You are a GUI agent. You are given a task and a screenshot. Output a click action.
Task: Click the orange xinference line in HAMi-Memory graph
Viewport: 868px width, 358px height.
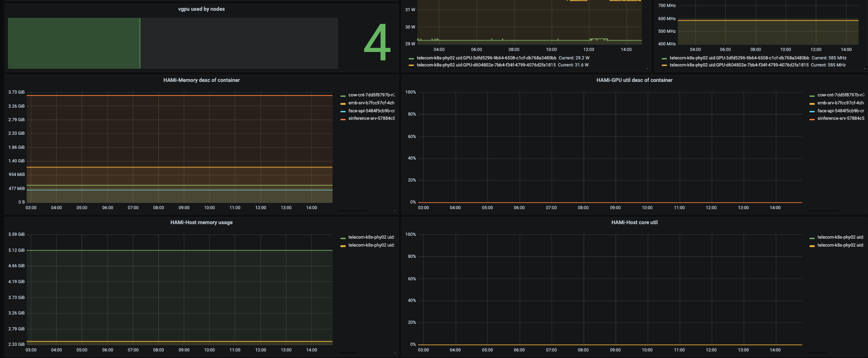[x=180, y=95]
